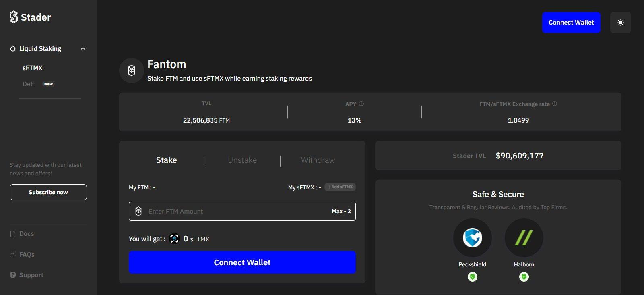
Task: Click the 'You will get' label
Action: coord(147,239)
